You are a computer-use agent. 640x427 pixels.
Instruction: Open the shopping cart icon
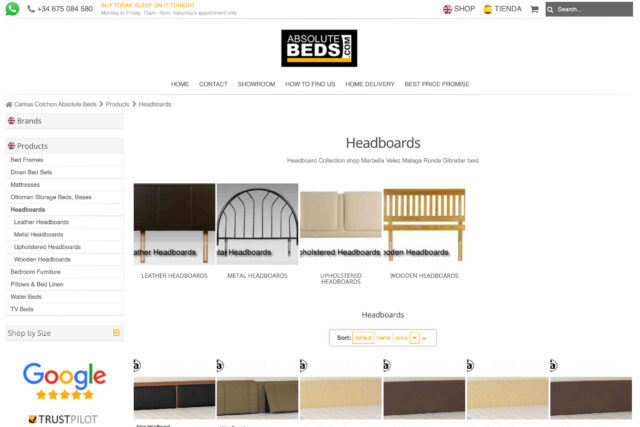coord(534,9)
